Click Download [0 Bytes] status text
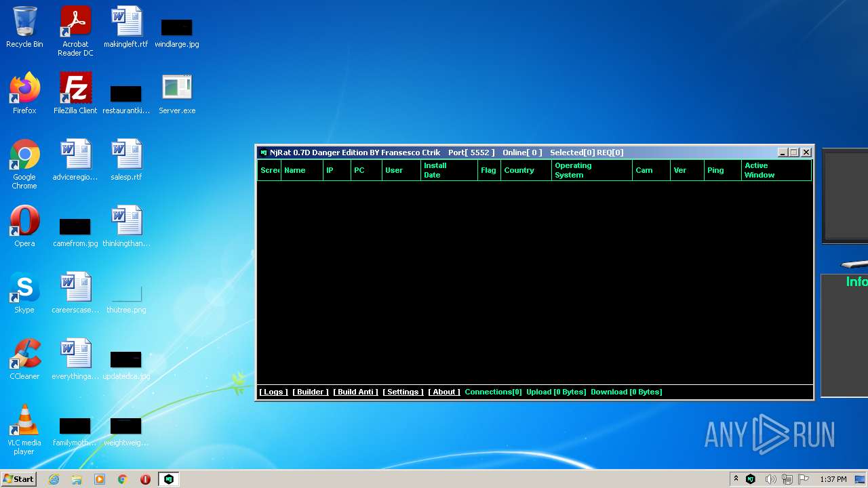The height and width of the screenshot is (488, 868). [627, 392]
